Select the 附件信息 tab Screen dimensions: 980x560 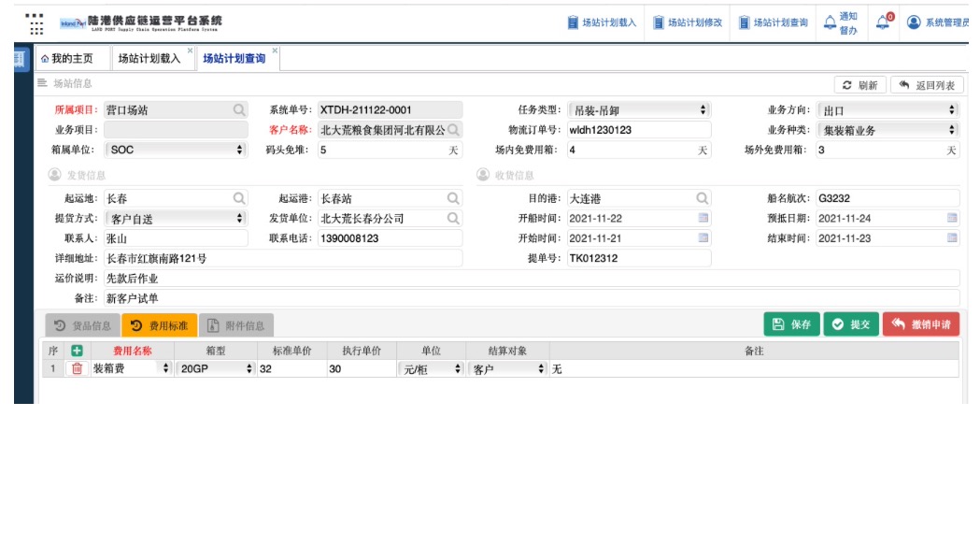[x=236, y=326]
